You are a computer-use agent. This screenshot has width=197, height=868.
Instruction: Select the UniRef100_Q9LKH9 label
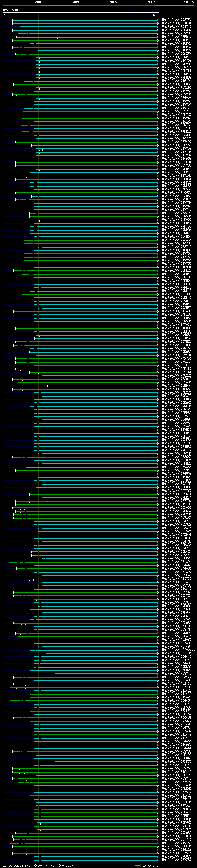pos(177,789)
